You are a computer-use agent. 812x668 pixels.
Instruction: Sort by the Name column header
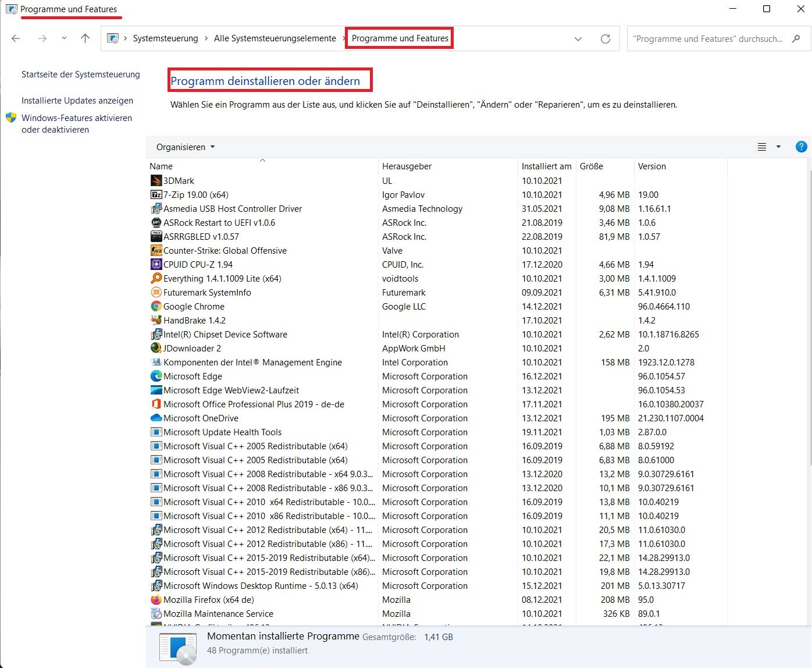[x=262, y=166]
